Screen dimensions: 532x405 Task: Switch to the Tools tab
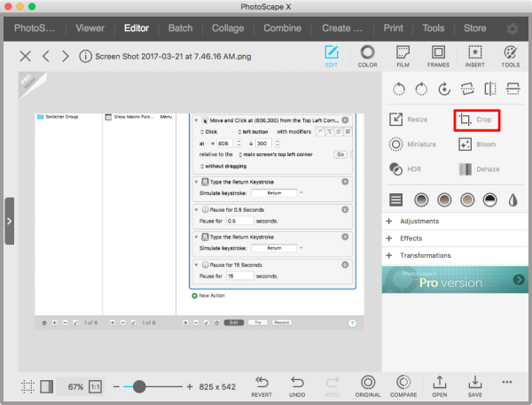pyautogui.click(x=434, y=28)
